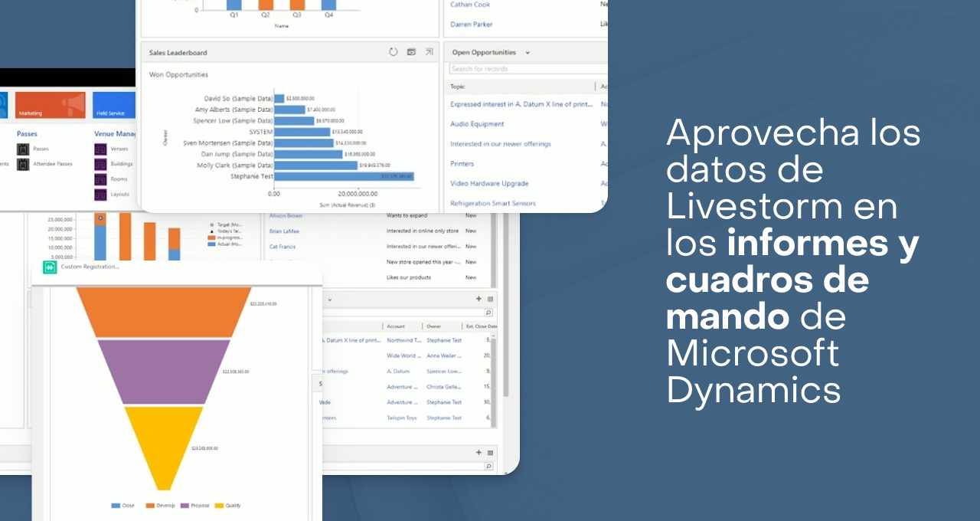Click the Buildings icon
Image resolution: width=980 pixels, height=521 pixels.
pyautogui.click(x=100, y=164)
